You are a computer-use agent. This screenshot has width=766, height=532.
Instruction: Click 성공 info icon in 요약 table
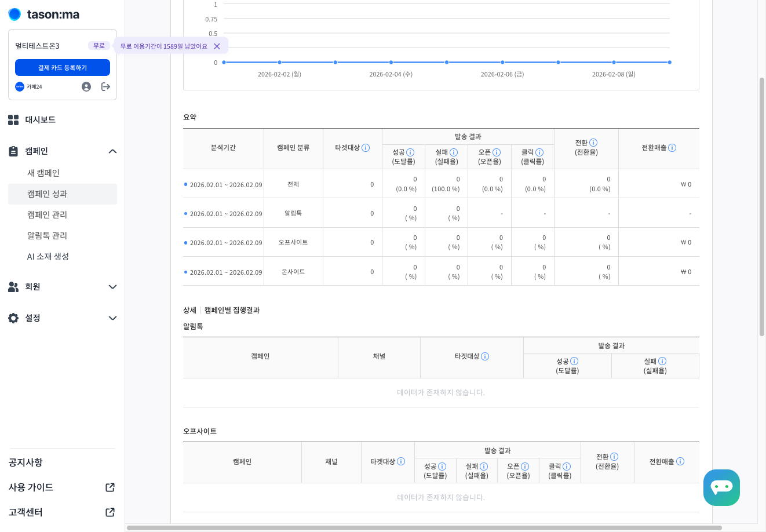(410, 152)
